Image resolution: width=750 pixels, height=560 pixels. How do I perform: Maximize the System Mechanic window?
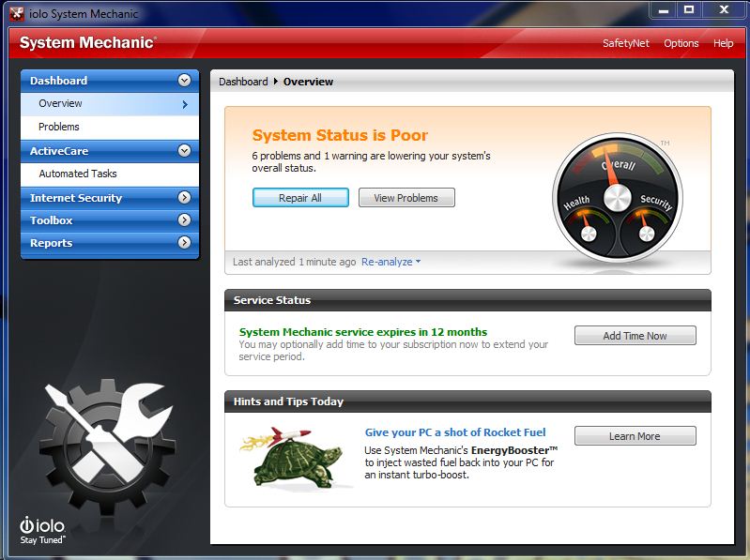click(689, 9)
